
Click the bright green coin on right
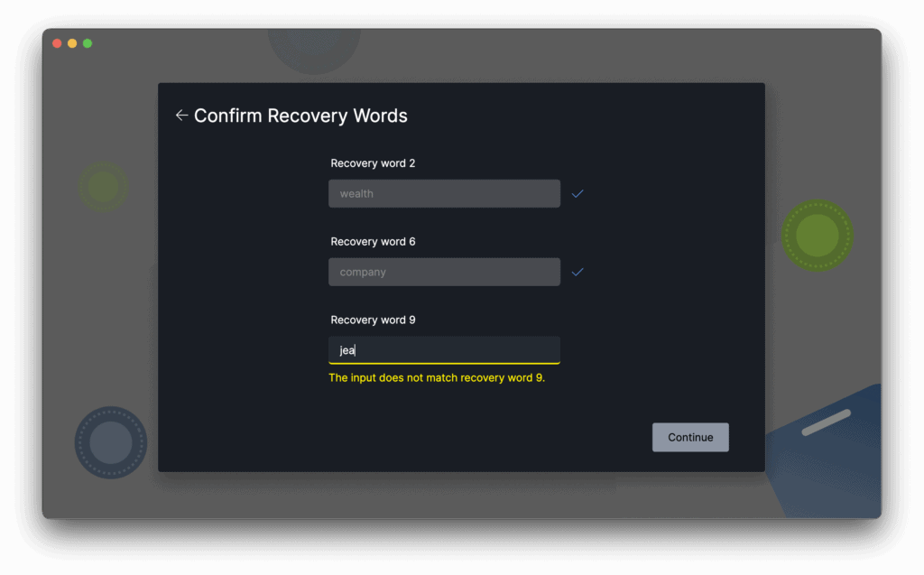(x=818, y=235)
